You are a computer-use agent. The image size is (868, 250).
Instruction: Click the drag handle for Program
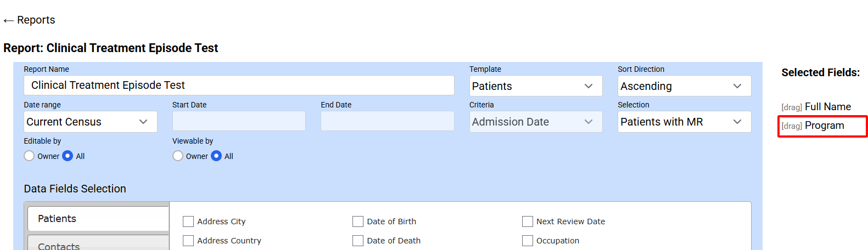click(792, 126)
